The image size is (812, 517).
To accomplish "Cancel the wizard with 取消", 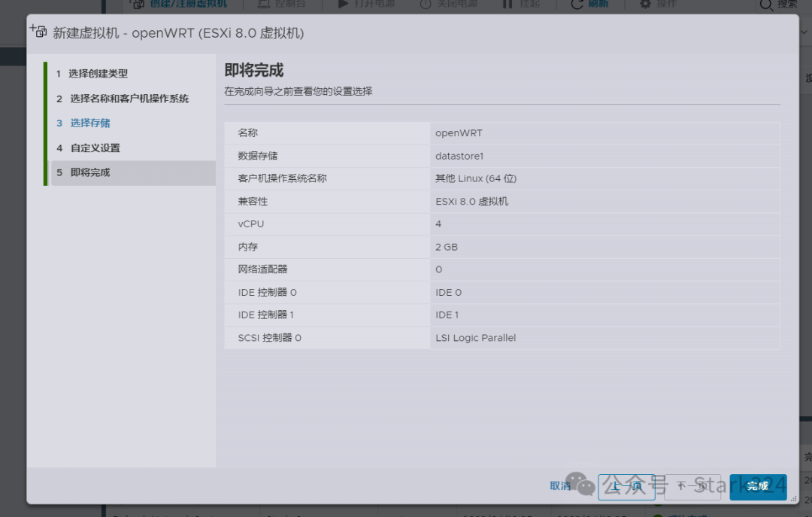I will pos(560,486).
